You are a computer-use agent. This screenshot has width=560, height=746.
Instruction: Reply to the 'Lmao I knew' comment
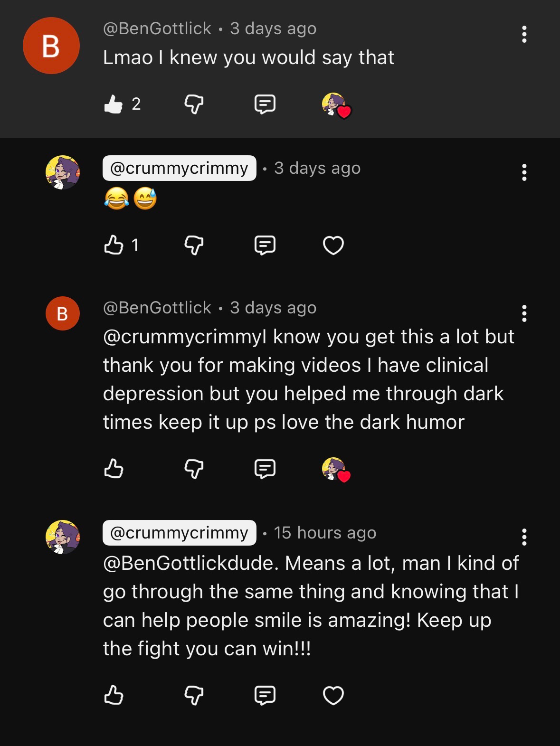(265, 104)
